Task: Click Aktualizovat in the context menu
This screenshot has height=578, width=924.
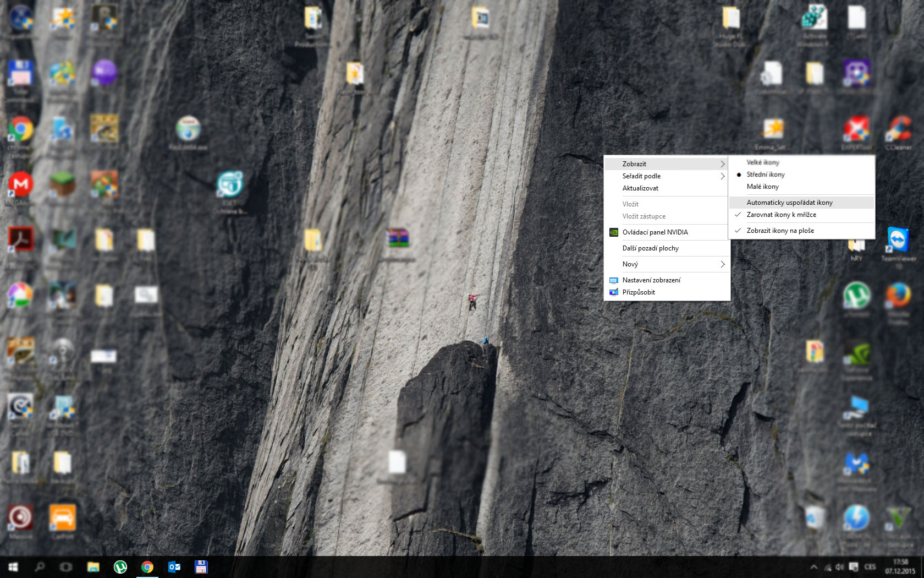Action: tap(640, 188)
